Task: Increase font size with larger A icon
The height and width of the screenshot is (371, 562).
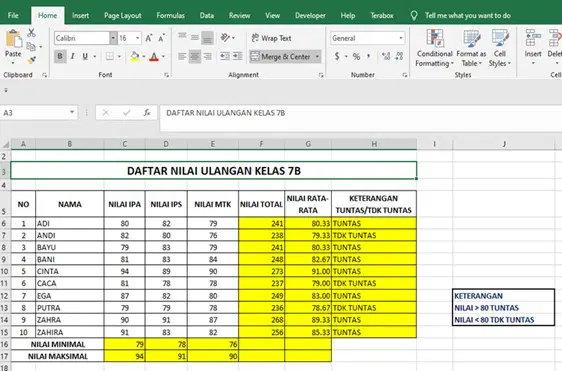Action: coord(149,38)
